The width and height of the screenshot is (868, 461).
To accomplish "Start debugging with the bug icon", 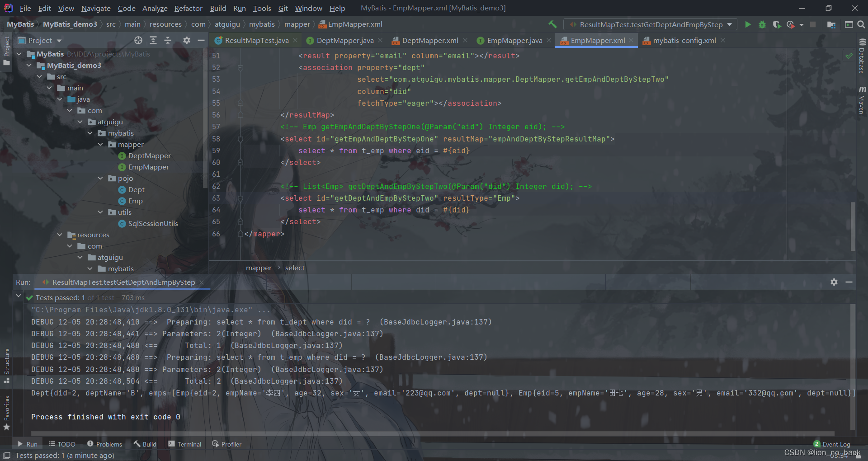I will (762, 24).
